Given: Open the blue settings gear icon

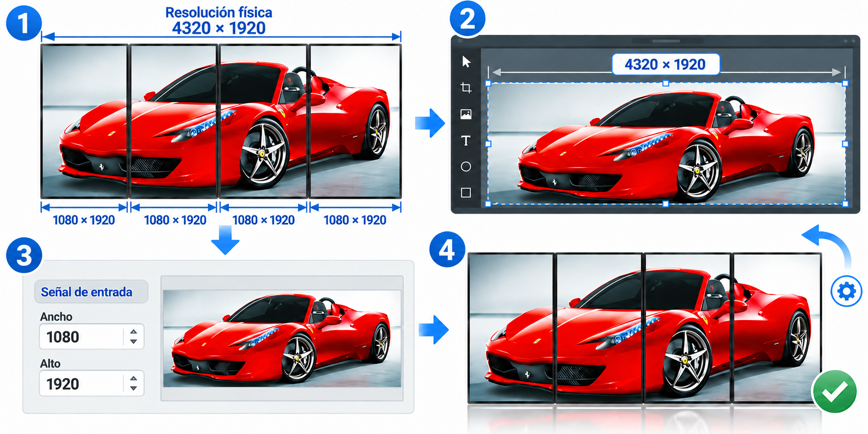Looking at the screenshot, I should coord(846,292).
